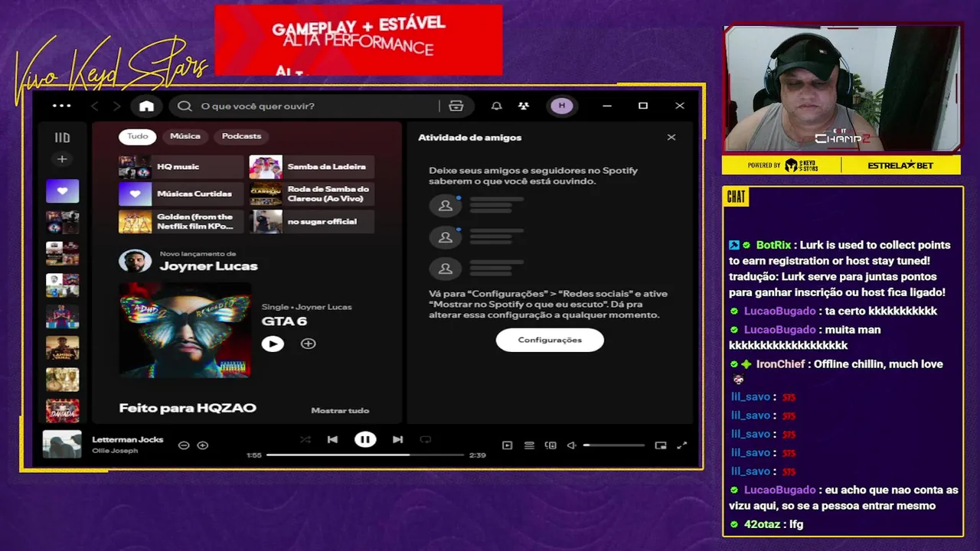This screenshot has width=980, height=551.
Task: Click '42otaz' username in chat
Action: coord(761,525)
